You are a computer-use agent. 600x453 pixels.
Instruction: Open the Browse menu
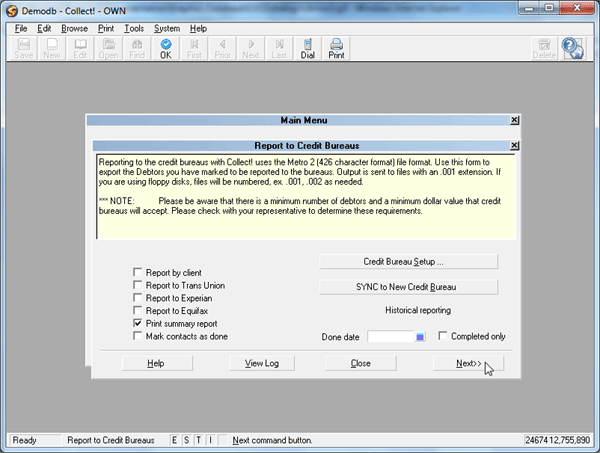pyautogui.click(x=75, y=29)
